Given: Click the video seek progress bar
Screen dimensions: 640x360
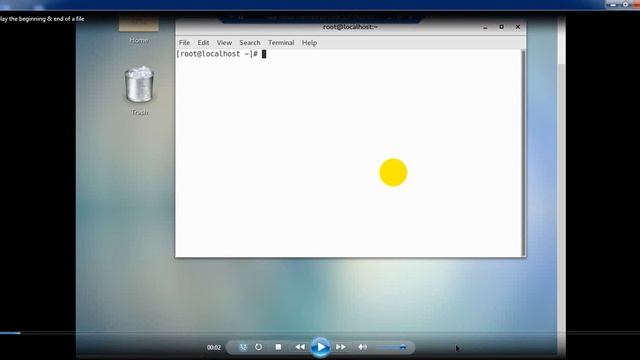Looking at the screenshot, I should (320, 333).
